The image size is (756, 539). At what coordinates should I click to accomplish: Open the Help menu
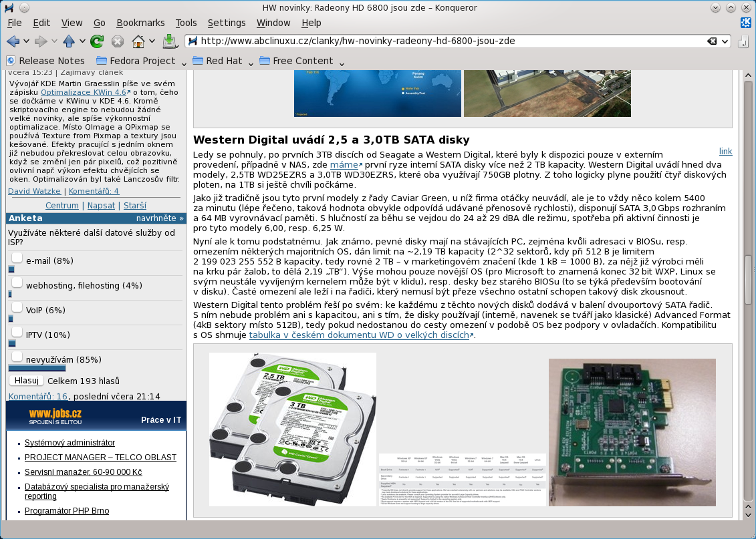(311, 23)
